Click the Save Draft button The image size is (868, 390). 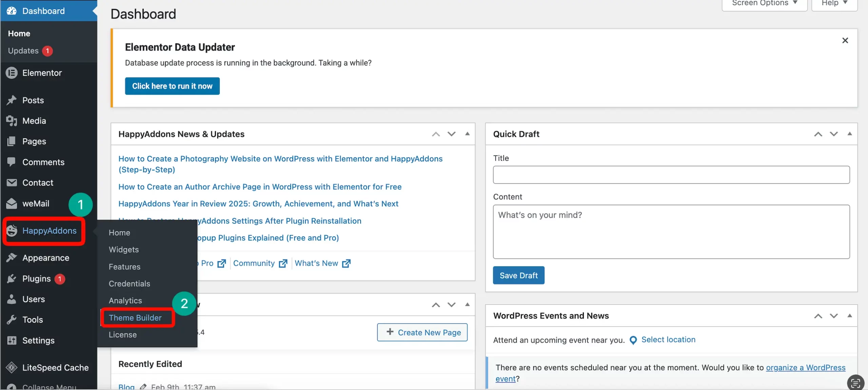pos(518,275)
